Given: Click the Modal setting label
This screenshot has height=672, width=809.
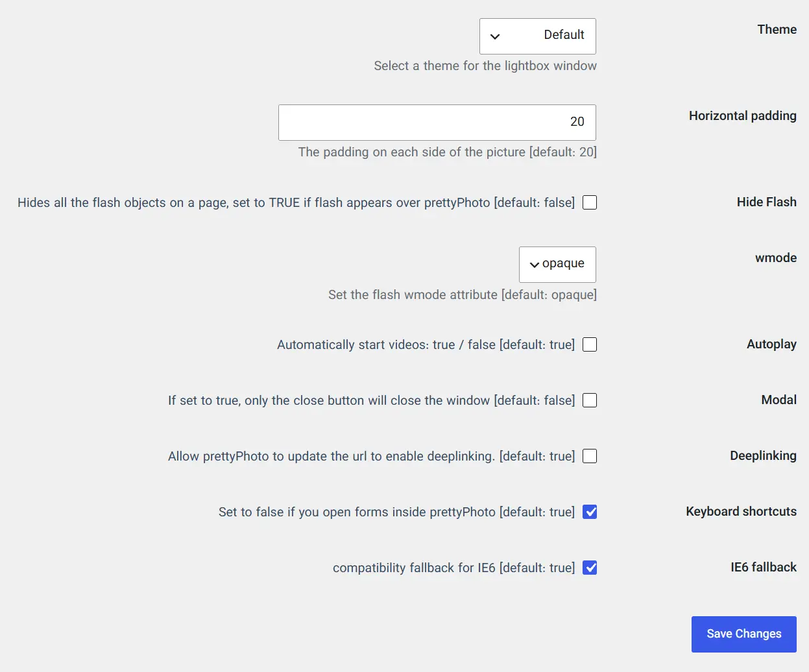Looking at the screenshot, I should [x=779, y=400].
